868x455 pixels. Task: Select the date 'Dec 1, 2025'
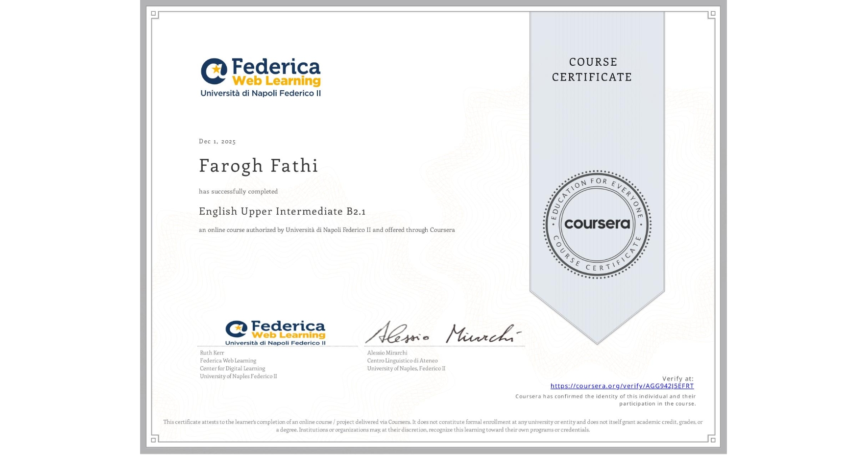[217, 141]
